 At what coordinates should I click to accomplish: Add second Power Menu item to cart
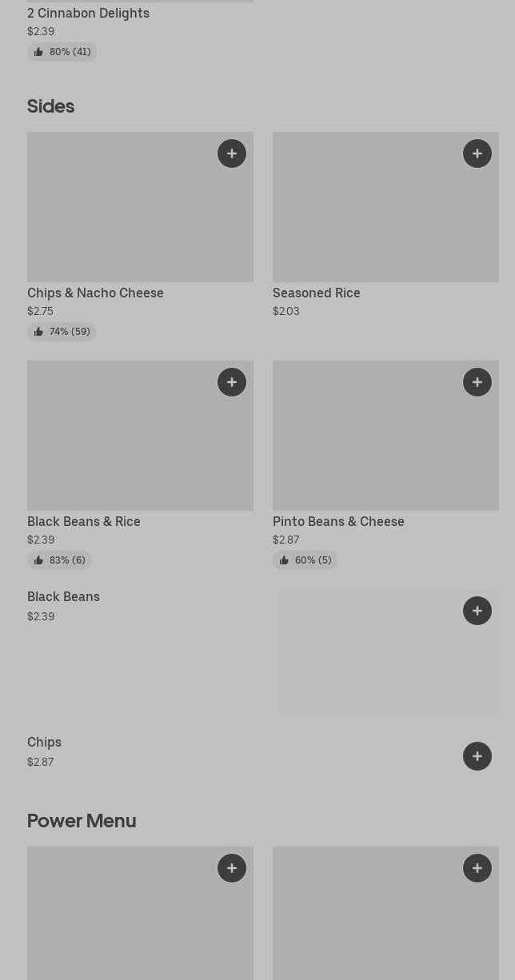tap(477, 868)
